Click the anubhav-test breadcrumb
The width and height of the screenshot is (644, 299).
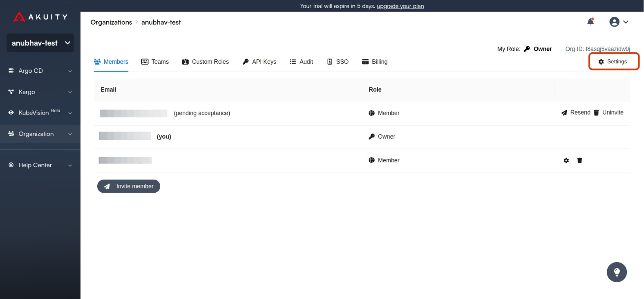click(161, 22)
